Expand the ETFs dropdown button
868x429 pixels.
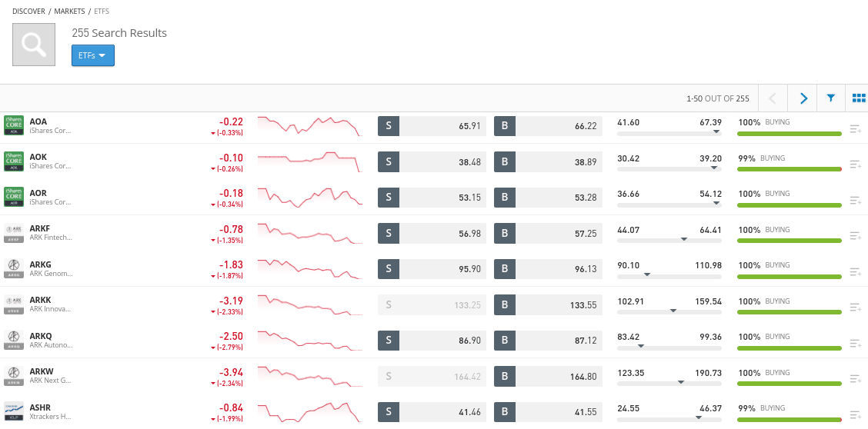coord(93,55)
